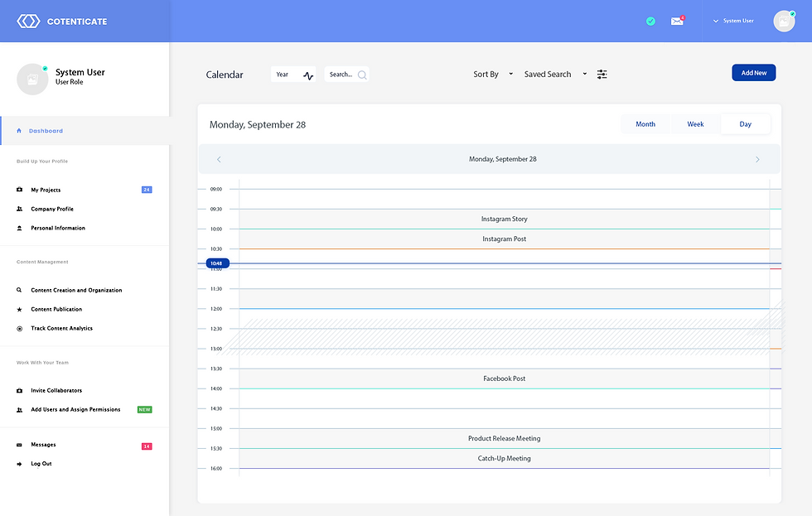Screen dimensions: 812x516
Task: Switch to the Month calendar view
Action: click(645, 123)
